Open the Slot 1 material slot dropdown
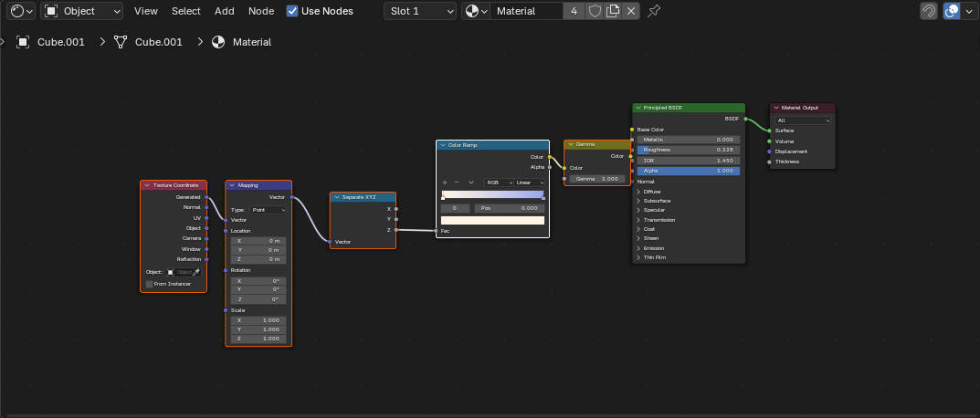Viewport: 980px width, 418px height. pyautogui.click(x=420, y=11)
